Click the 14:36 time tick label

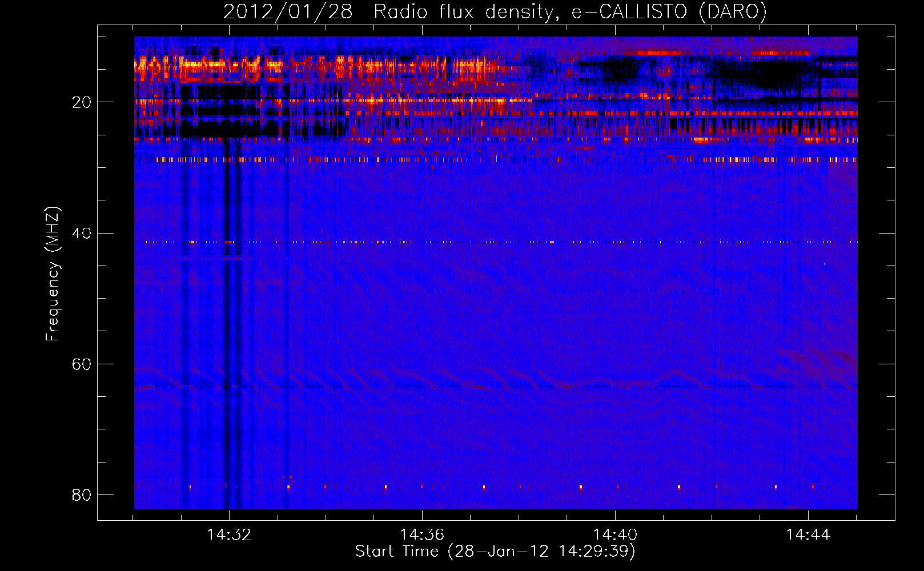coord(422,535)
